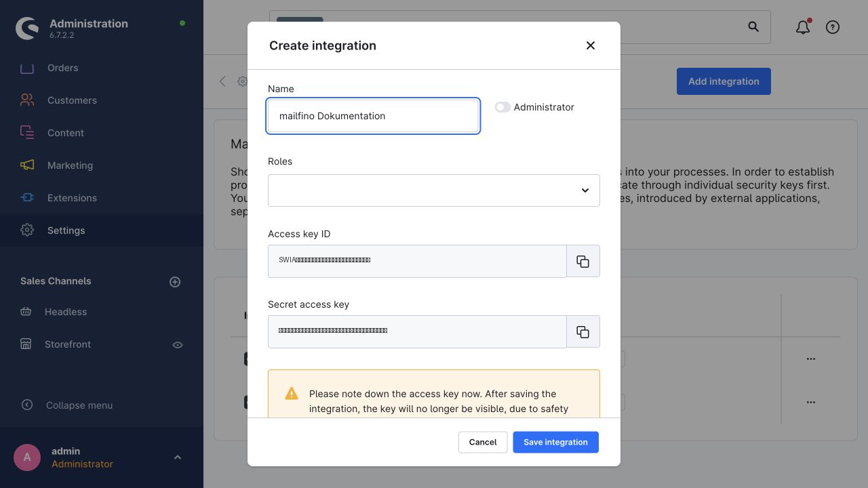Click the Marketing megaphone icon
This screenshot has height=488, width=868.
27,165
